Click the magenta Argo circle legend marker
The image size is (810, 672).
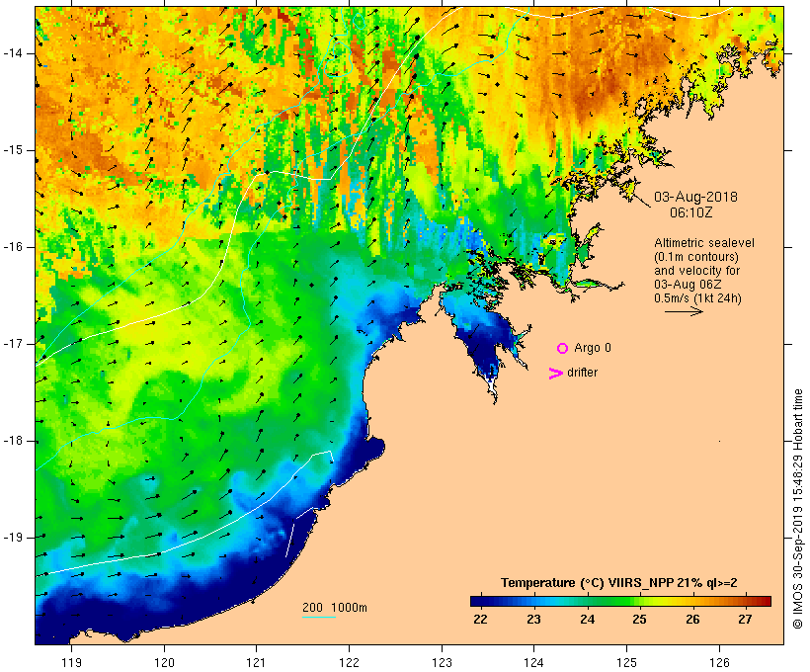click(x=563, y=348)
